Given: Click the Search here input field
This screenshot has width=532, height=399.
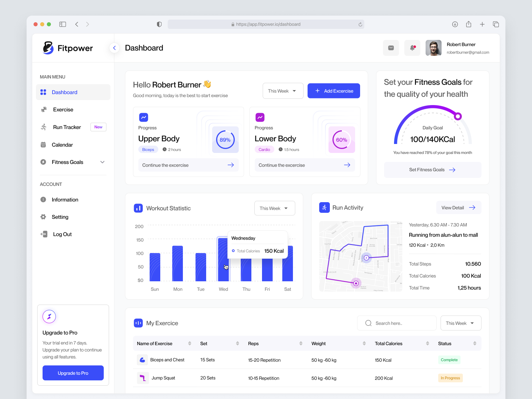Looking at the screenshot, I should 396,323.
